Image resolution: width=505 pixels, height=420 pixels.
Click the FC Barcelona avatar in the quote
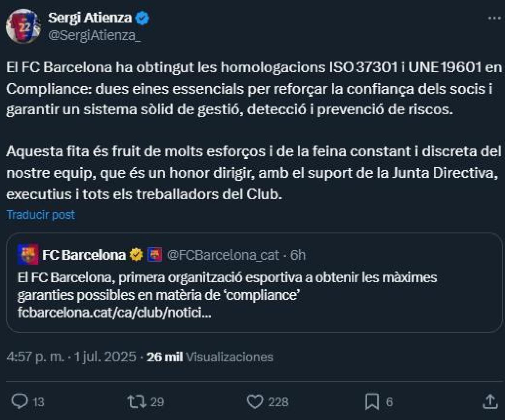28,254
